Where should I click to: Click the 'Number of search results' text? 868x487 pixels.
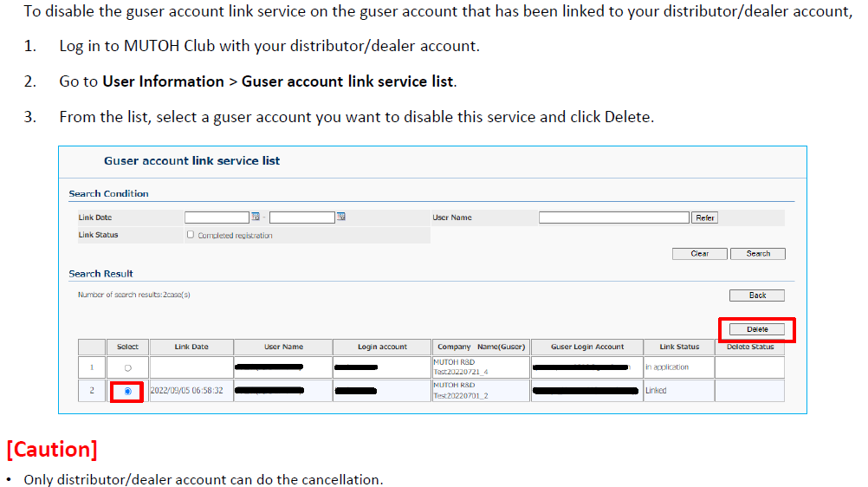pos(134,295)
